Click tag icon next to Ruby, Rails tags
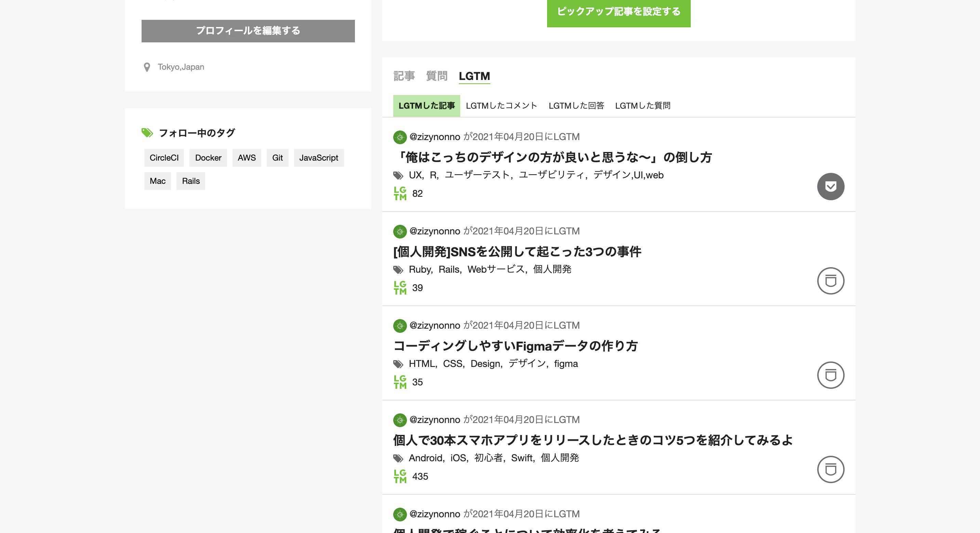Viewport: 980px width, 533px height. (398, 270)
